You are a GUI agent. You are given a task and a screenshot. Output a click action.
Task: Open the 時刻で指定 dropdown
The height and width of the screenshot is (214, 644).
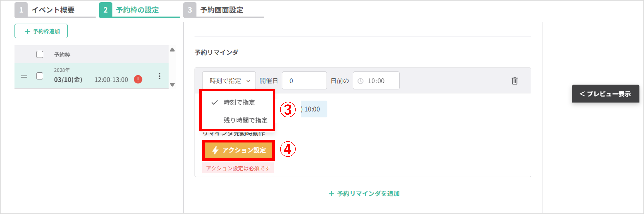(229, 81)
